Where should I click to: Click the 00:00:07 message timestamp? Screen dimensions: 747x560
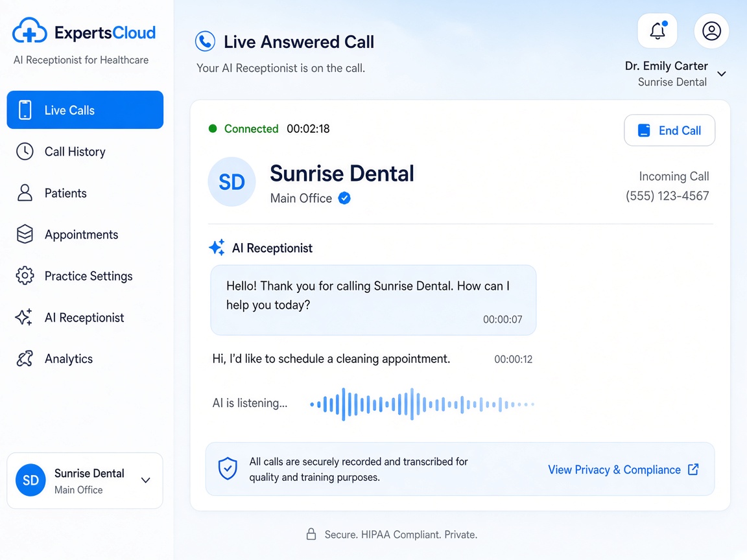tap(503, 320)
